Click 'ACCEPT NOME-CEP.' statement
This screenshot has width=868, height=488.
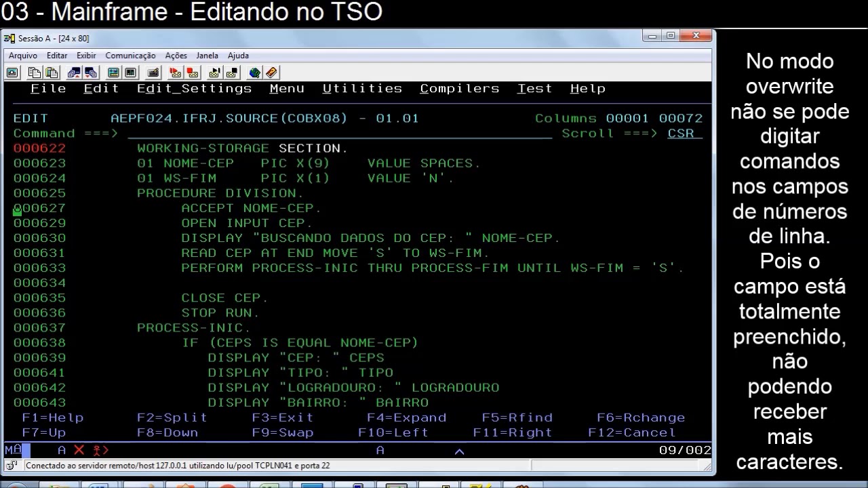252,208
